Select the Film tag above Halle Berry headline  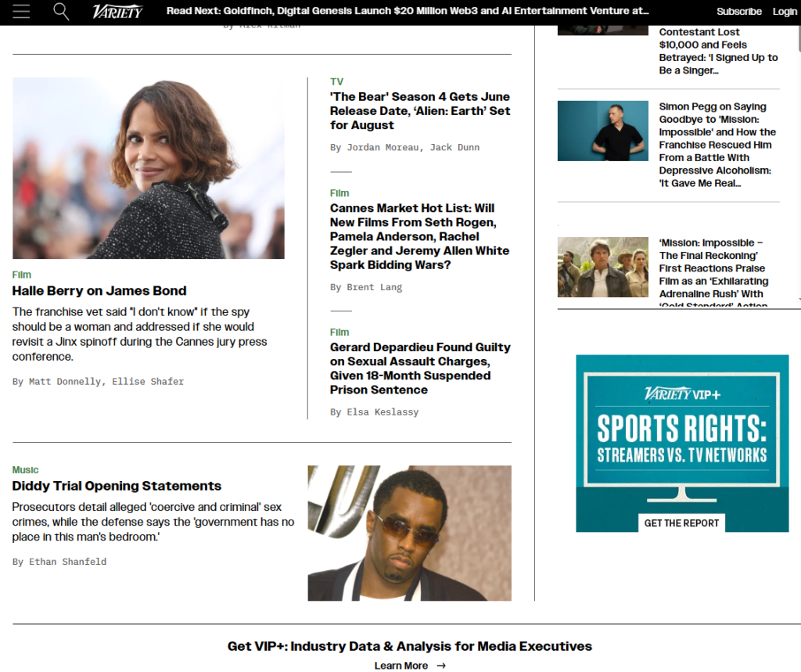click(21, 275)
